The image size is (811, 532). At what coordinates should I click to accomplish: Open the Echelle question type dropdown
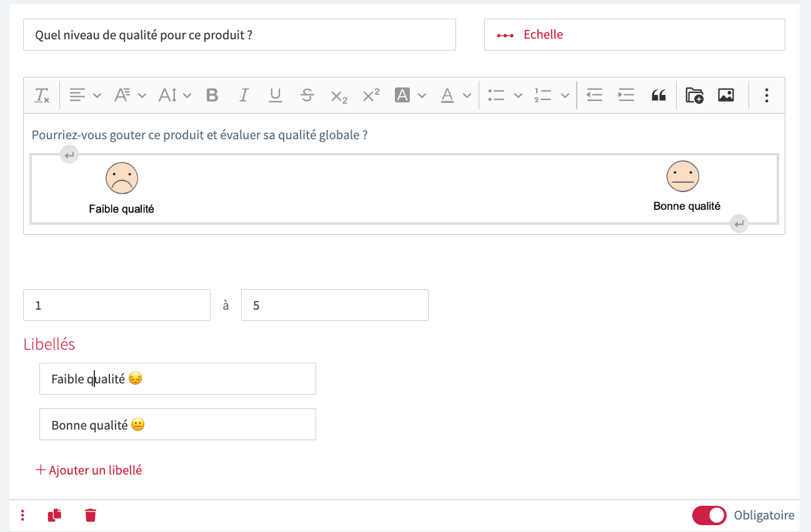[634, 34]
